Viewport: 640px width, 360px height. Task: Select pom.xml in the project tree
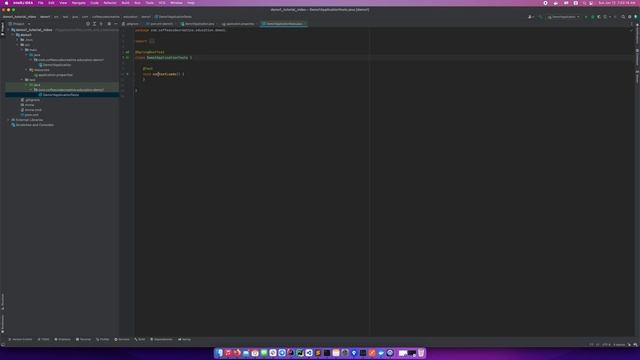pyautogui.click(x=29, y=115)
